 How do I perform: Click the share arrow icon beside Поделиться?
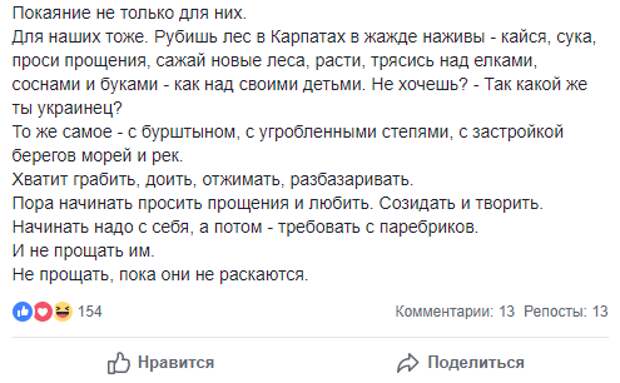click(408, 363)
